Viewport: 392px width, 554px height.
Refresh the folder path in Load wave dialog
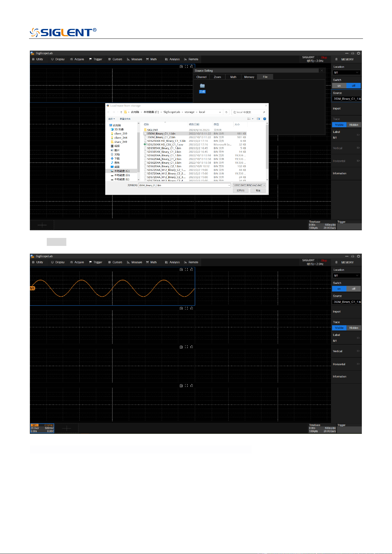[x=226, y=112]
